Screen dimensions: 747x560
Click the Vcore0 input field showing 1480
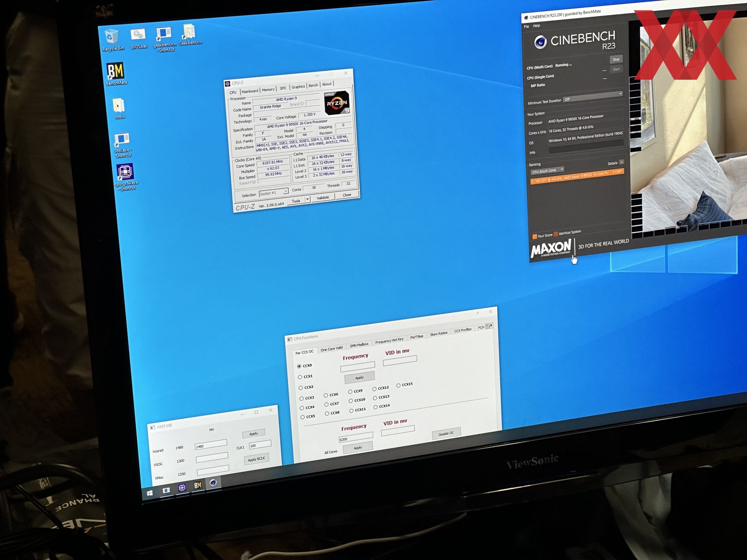click(x=211, y=445)
